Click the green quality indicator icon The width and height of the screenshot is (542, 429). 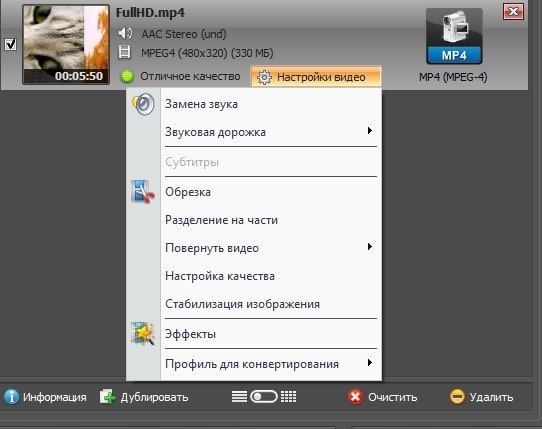point(127,76)
